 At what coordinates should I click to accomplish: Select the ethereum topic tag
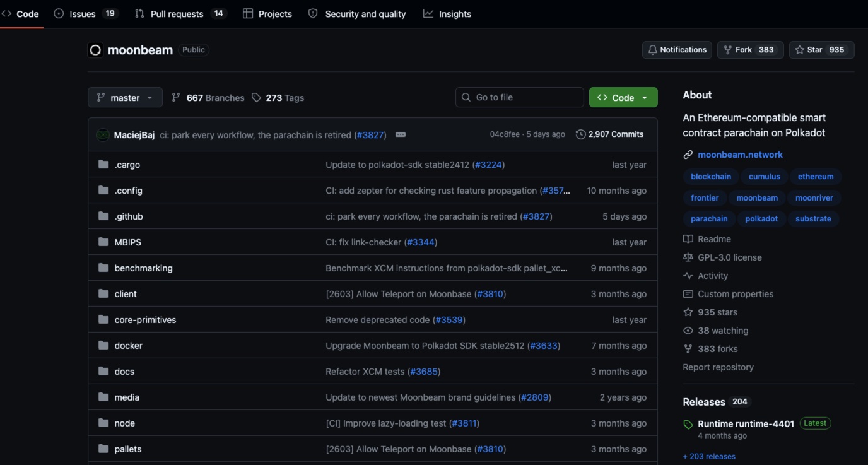click(816, 177)
